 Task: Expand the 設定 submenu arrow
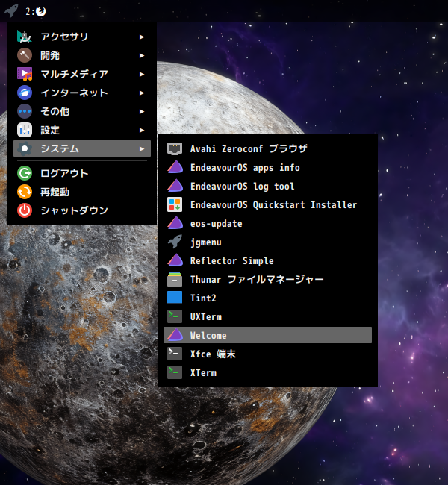click(x=141, y=131)
